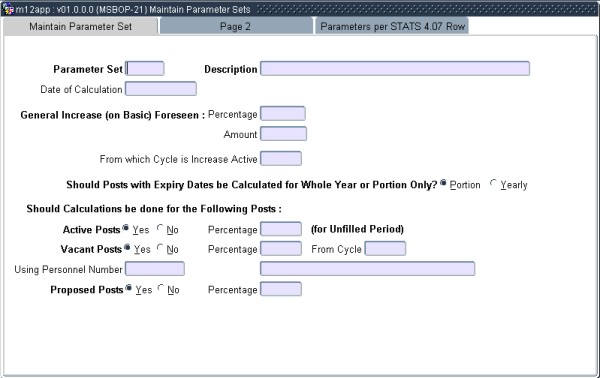Click the application icon in the title bar

pos(7,9)
